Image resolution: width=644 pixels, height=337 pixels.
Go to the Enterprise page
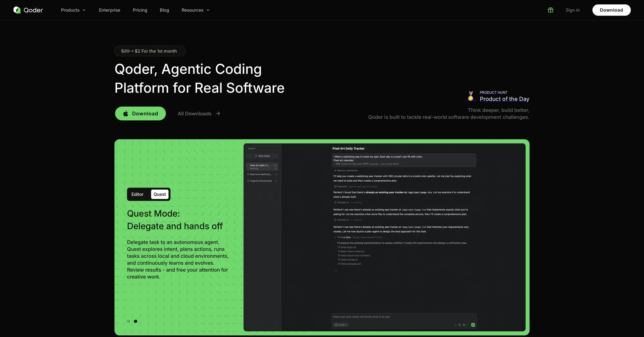(x=109, y=10)
